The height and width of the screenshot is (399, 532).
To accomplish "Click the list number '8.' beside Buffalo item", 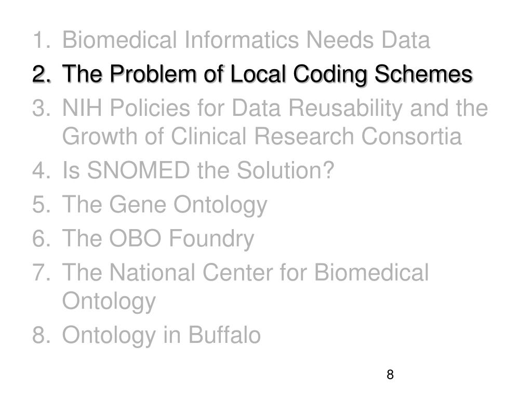I will tap(42, 335).
